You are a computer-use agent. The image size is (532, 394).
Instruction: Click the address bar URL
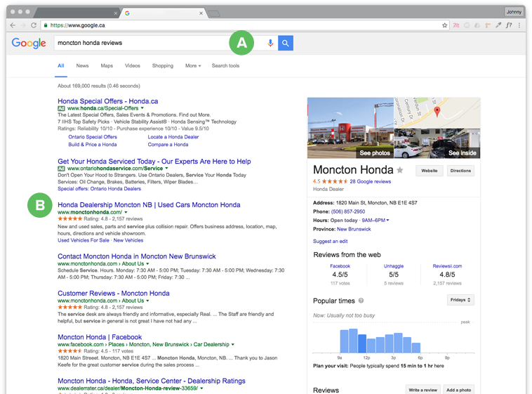(78, 25)
